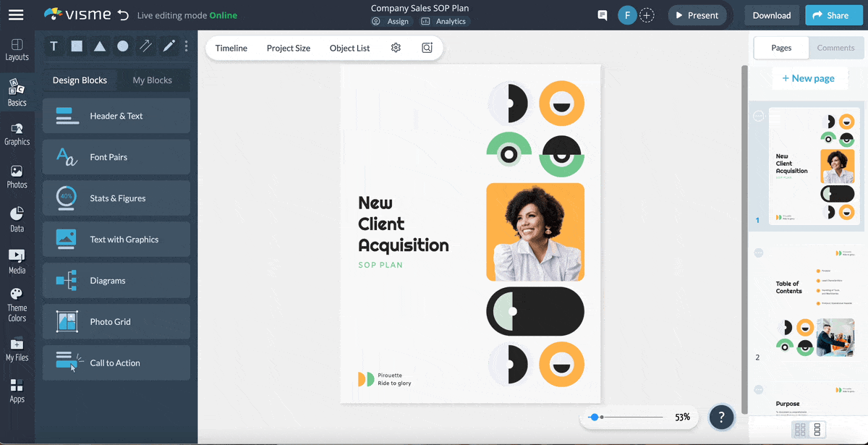Image resolution: width=868 pixels, height=445 pixels.
Task: Switch pages panel to list view
Action: [817, 430]
